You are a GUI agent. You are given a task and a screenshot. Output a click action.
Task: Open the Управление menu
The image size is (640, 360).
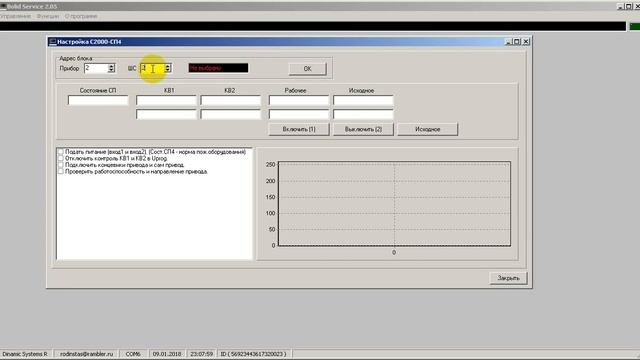pos(15,16)
